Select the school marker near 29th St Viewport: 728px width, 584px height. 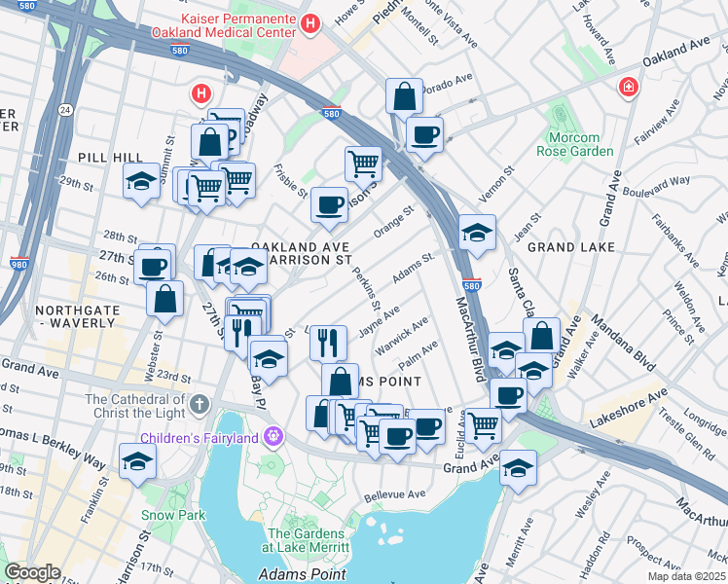click(x=141, y=182)
